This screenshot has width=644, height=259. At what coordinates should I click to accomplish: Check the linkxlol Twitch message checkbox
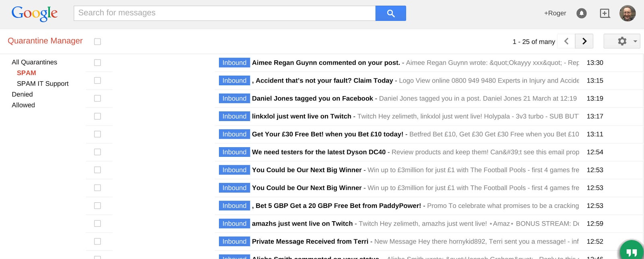[97, 116]
